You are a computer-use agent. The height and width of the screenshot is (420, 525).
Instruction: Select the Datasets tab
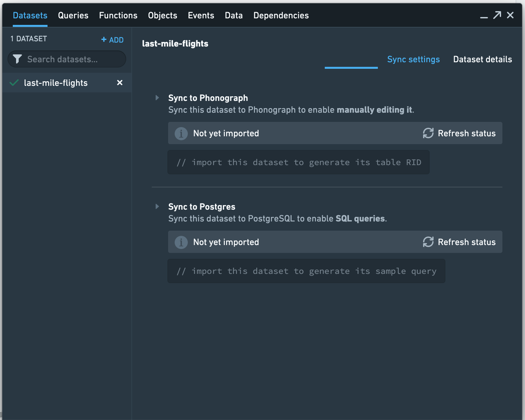[30, 15]
